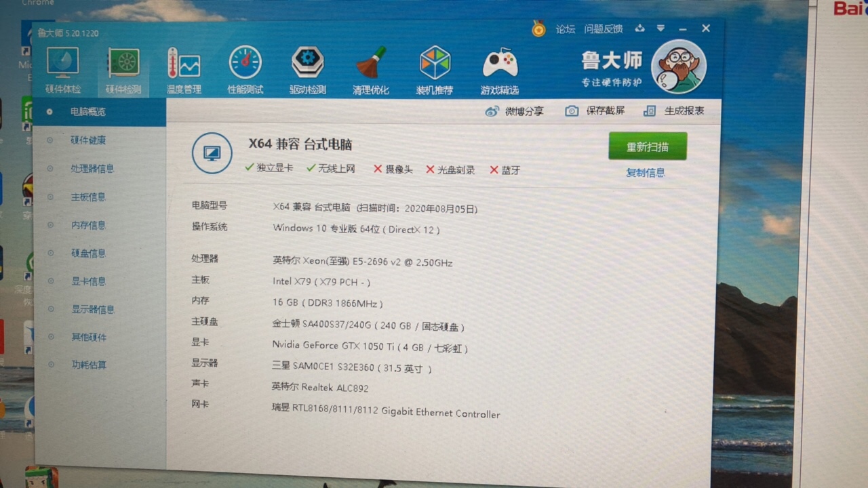
Task: Click 保存截屏 to save screenshot
Action: coord(595,110)
